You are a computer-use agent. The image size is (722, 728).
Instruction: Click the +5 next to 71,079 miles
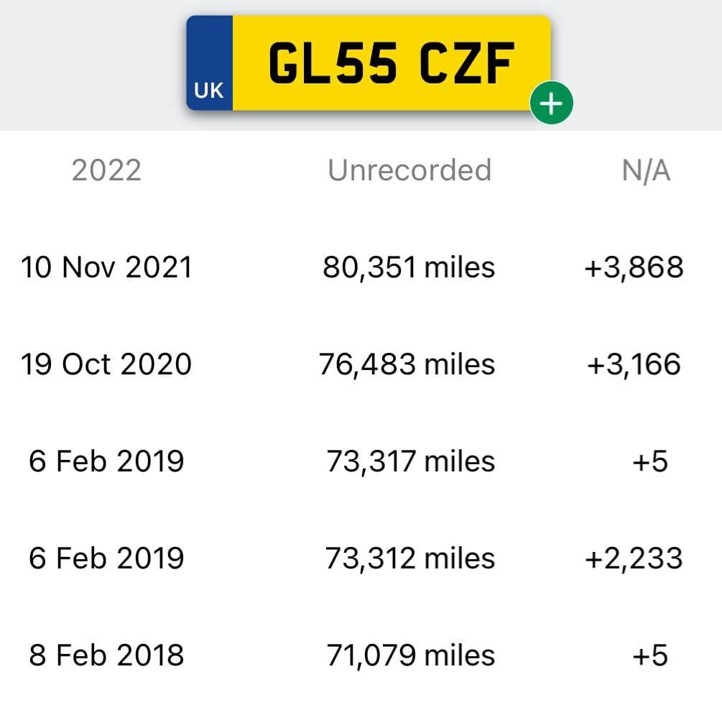coord(650,655)
